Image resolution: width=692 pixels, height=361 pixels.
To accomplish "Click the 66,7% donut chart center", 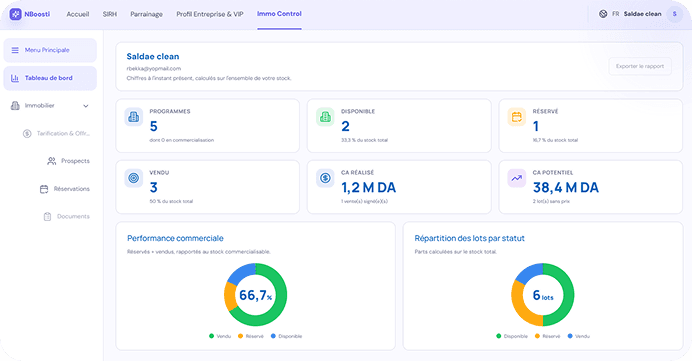I will (256, 295).
